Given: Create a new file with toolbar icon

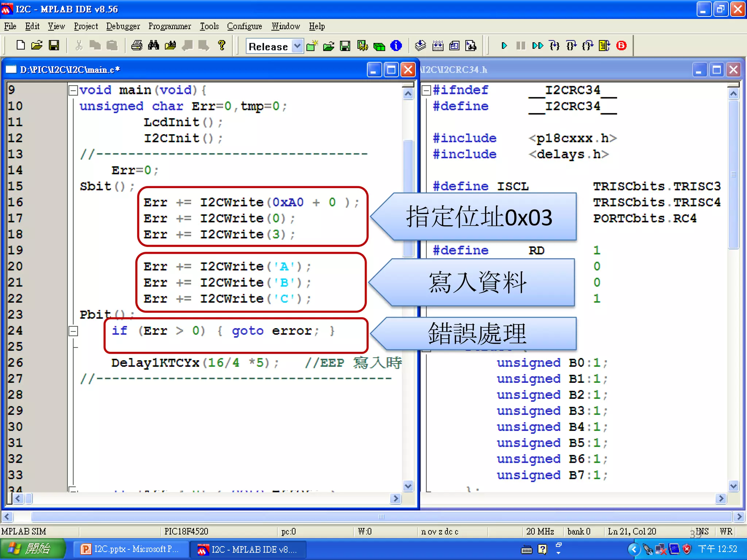Looking at the screenshot, I should pyautogui.click(x=20, y=45).
